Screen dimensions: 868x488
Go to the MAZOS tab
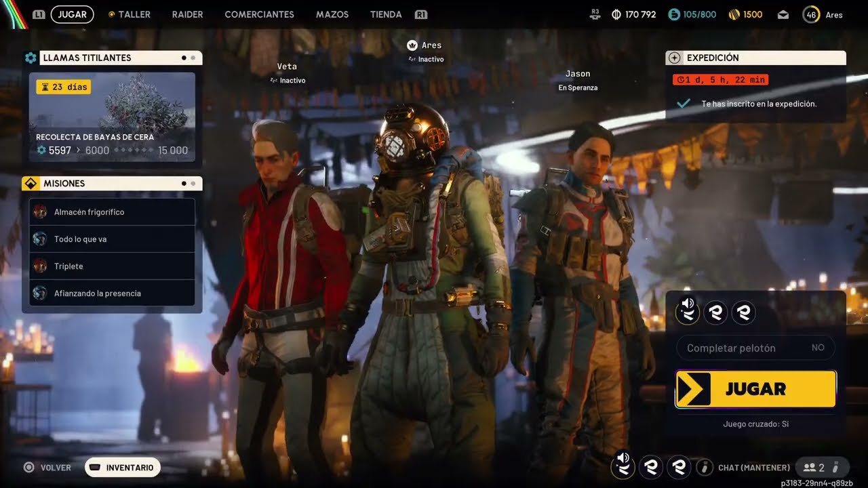[x=332, y=14]
